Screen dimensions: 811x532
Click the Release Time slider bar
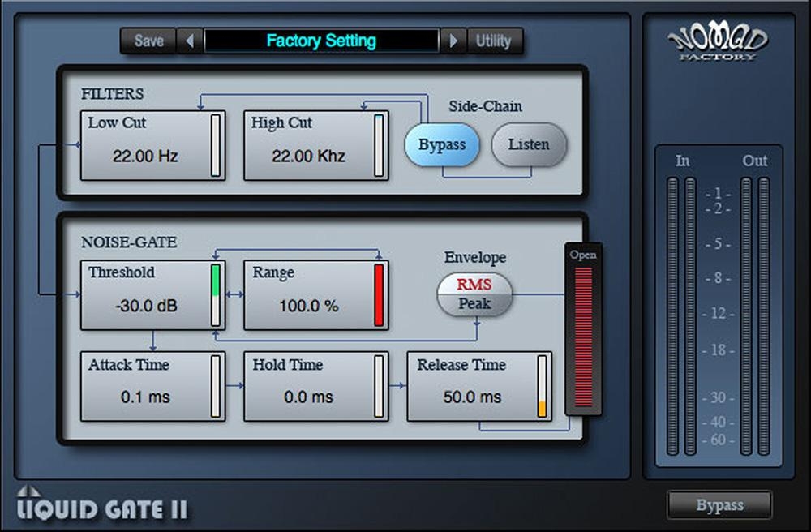tap(542, 386)
